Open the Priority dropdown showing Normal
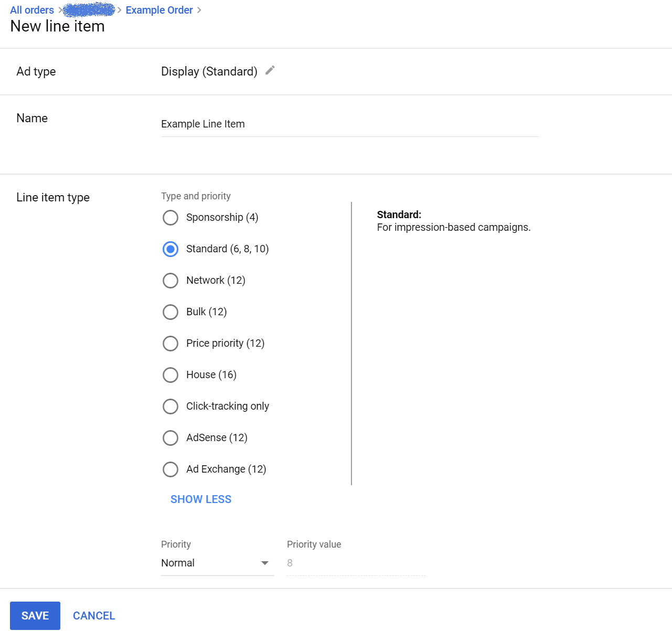This screenshot has height=631, width=672. point(210,563)
